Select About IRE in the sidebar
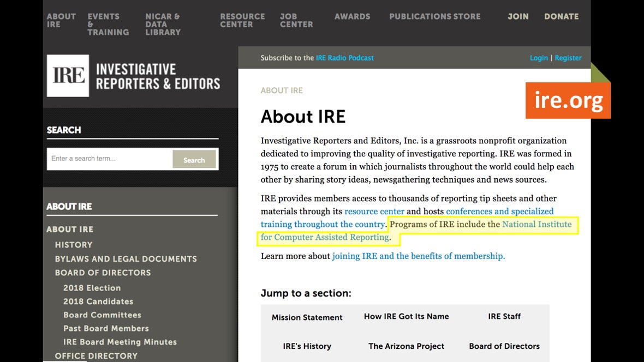Viewport: 644px width, 362px height. [70, 230]
